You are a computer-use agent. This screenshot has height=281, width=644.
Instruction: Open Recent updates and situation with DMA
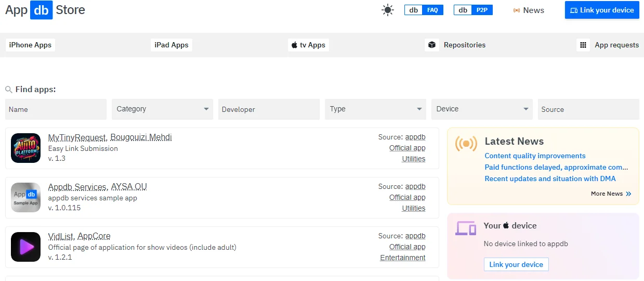550,178
